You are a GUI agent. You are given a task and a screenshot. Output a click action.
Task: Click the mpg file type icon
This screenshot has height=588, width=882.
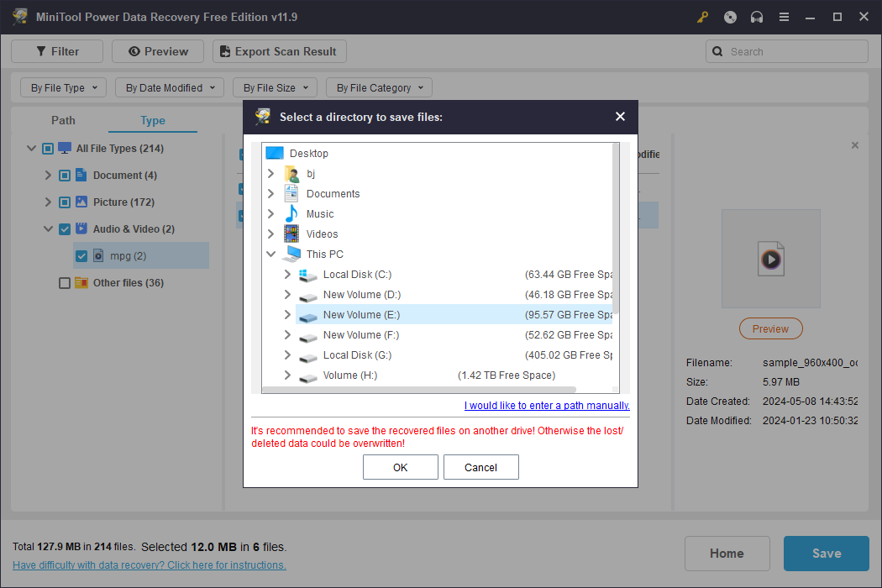pos(98,255)
